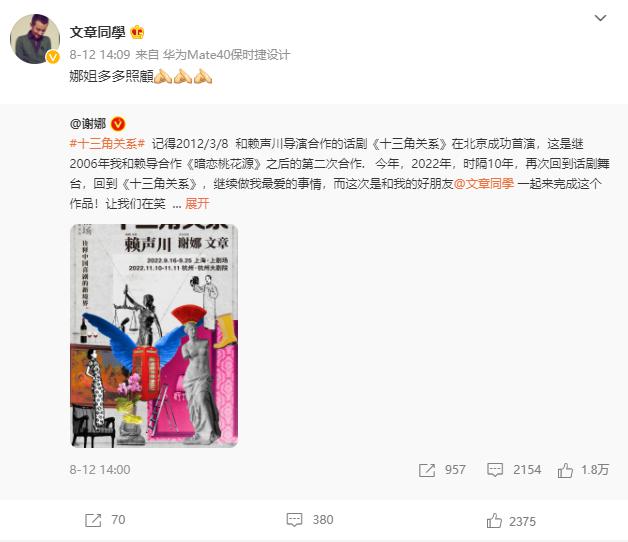Open @谢娜 profile link

click(88, 123)
